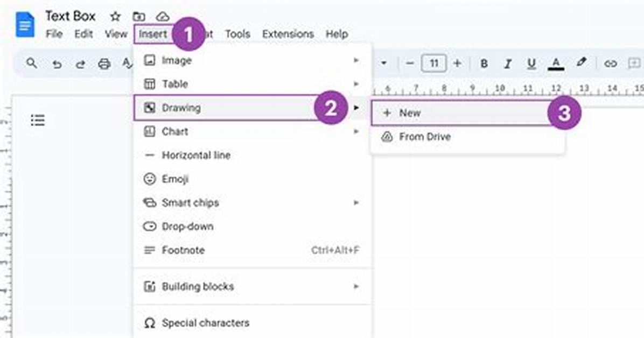Select Building blocks in Insert menu

pos(253,286)
